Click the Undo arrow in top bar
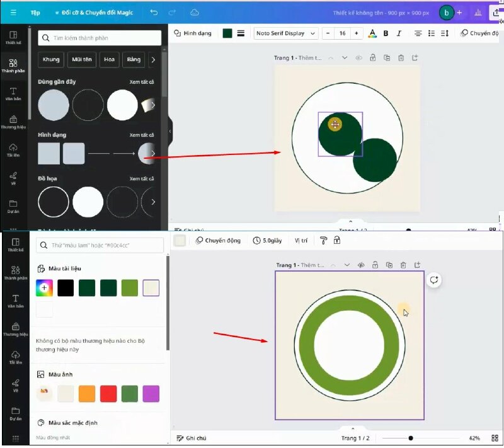This screenshot has width=504, height=448. point(154,13)
